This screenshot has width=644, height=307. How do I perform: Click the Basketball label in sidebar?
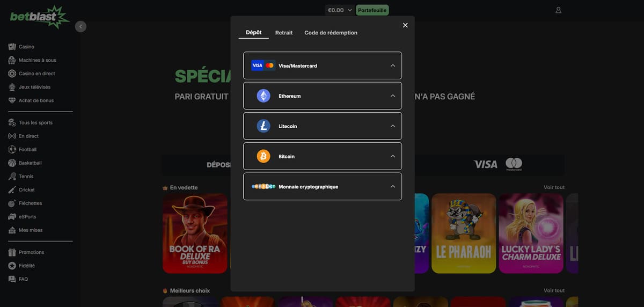coord(30,163)
